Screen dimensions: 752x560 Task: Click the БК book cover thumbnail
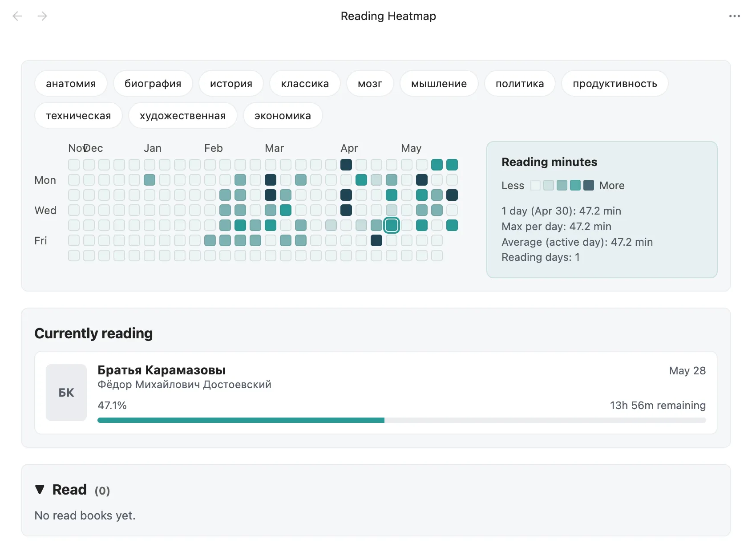point(66,393)
